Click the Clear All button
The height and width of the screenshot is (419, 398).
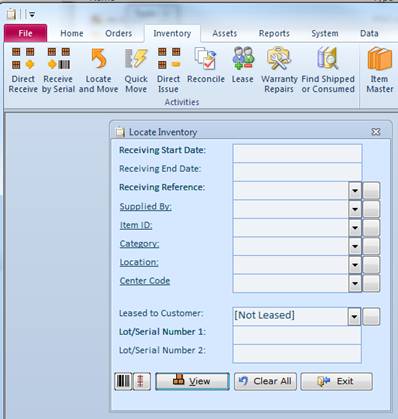[265, 381]
